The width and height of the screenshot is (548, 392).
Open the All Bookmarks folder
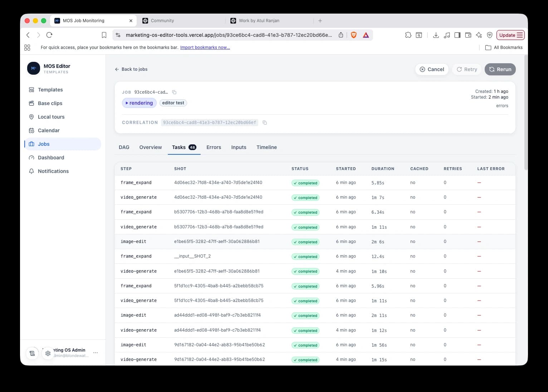click(504, 48)
